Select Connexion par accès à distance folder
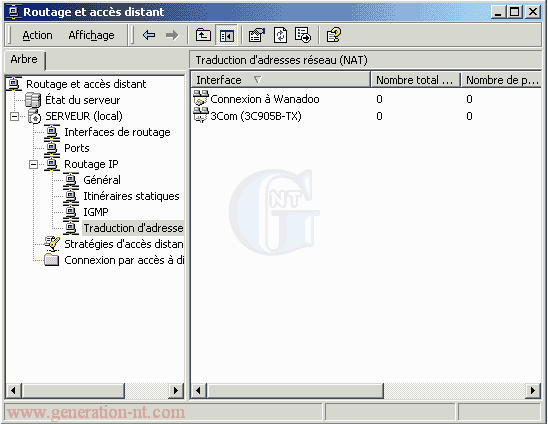The width and height of the screenshot is (548, 424). click(x=124, y=260)
